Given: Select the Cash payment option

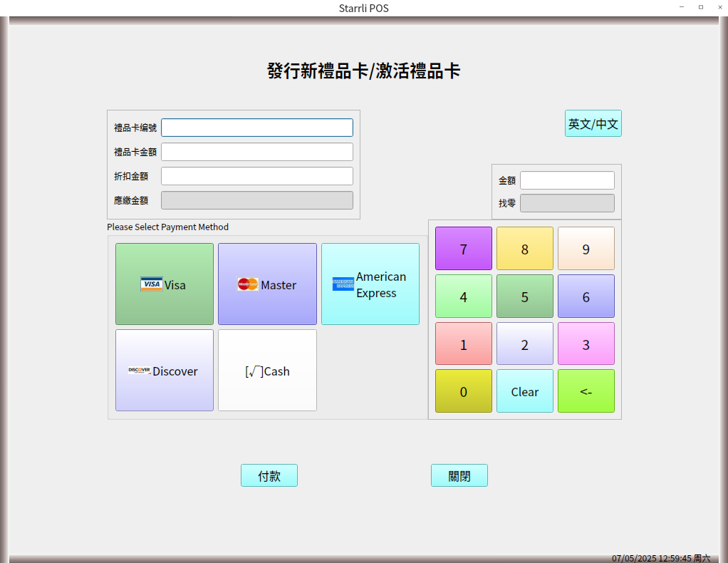Looking at the screenshot, I should [x=267, y=371].
